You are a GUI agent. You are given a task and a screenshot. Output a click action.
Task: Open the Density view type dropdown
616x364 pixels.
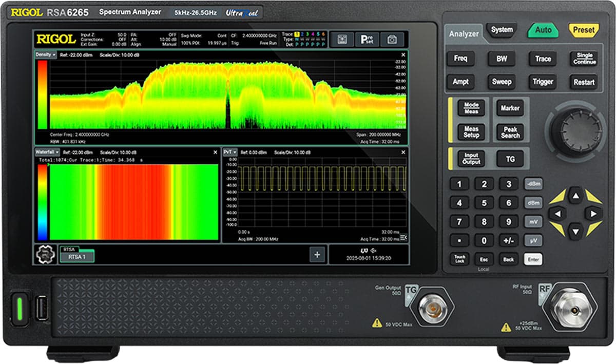tap(46, 53)
